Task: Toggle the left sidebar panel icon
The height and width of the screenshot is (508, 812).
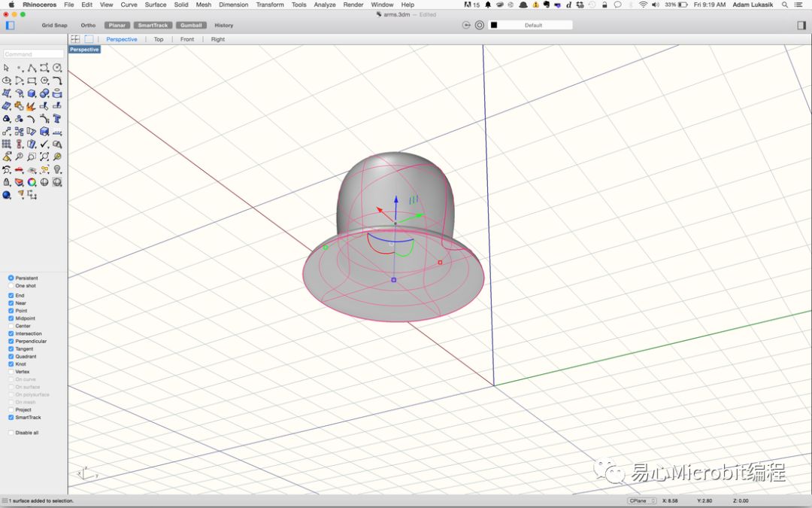Action: (10, 25)
